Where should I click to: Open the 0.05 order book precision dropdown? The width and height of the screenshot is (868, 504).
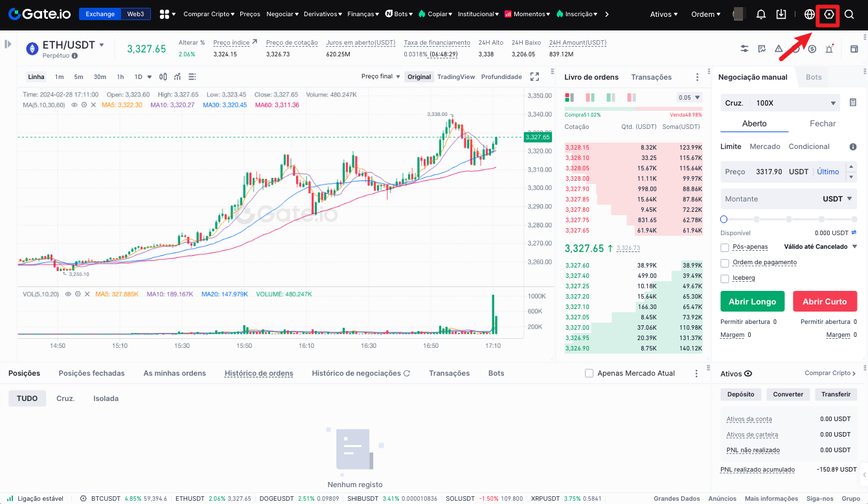click(689, 98)
